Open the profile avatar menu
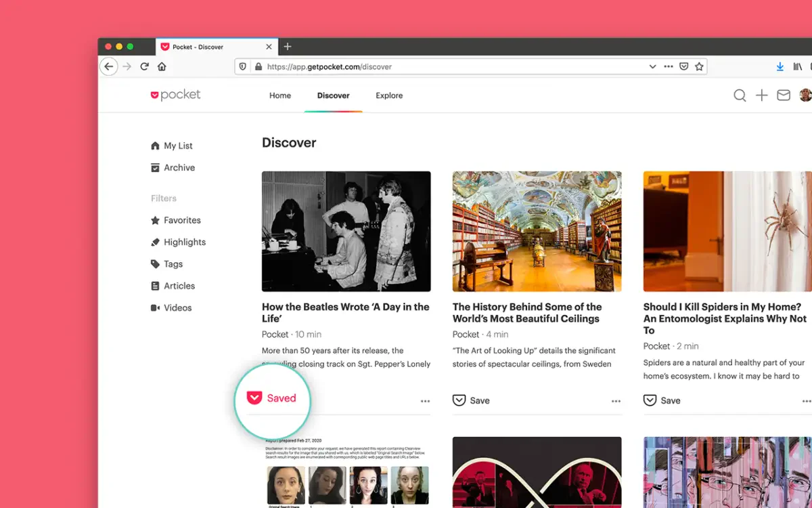 [x=805, y=96]
